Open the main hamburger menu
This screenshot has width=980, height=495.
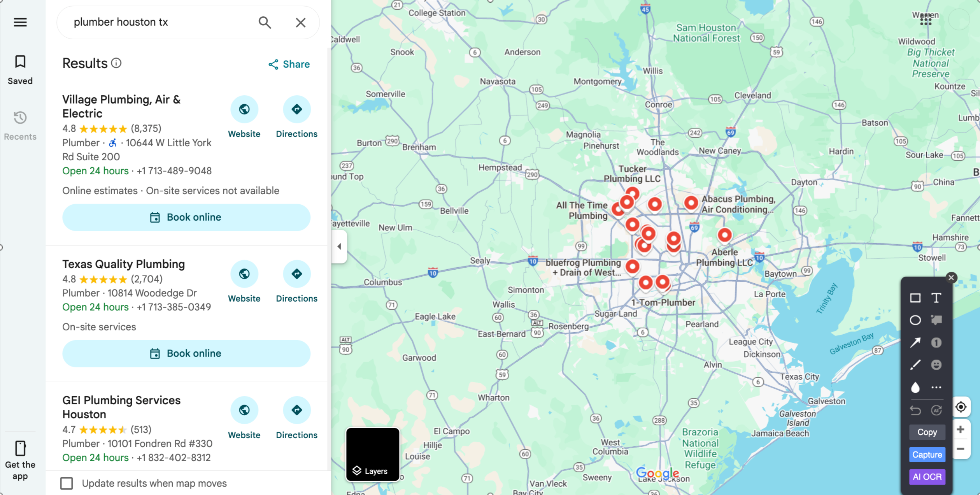[20, 22]
